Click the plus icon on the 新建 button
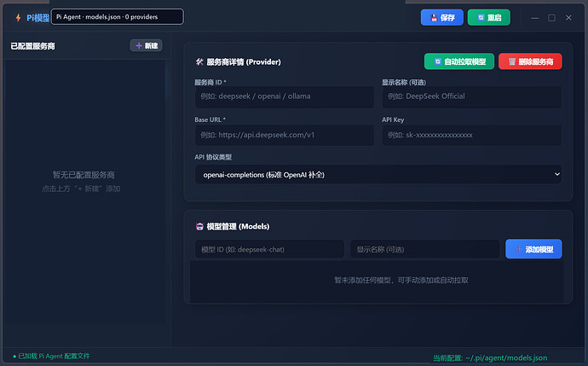 point(139,46)
